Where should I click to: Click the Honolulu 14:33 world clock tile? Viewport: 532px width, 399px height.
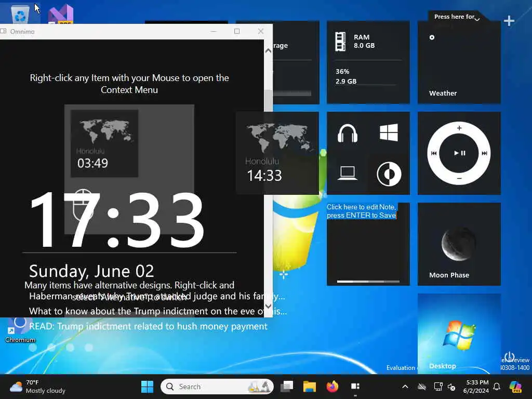(x=277, y=153)
